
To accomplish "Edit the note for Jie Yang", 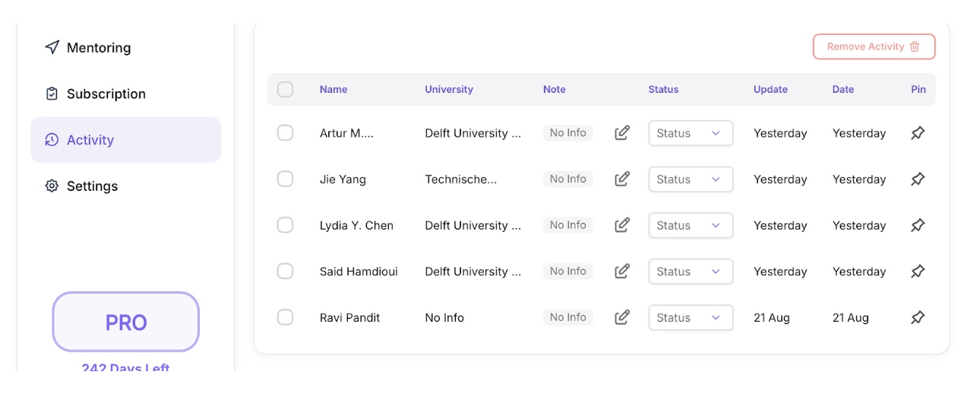I will pyautogui.click(x=622, y=180).
